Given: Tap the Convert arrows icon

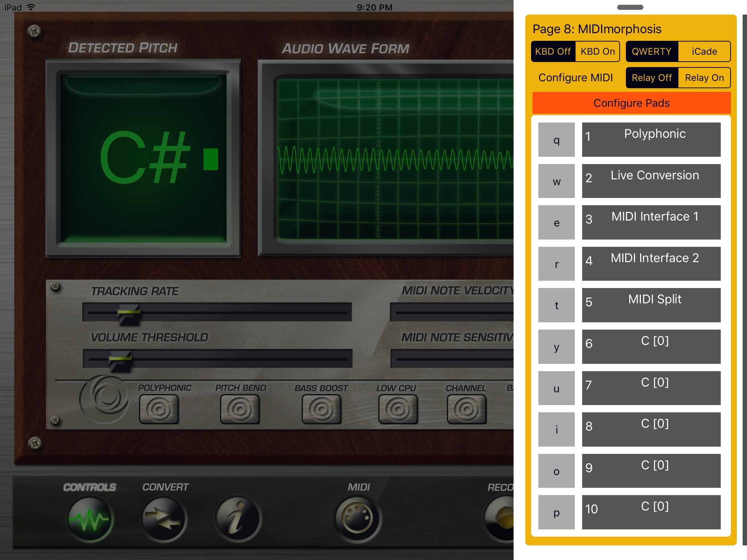Looking at the screenshot, I should coord(164,519).
